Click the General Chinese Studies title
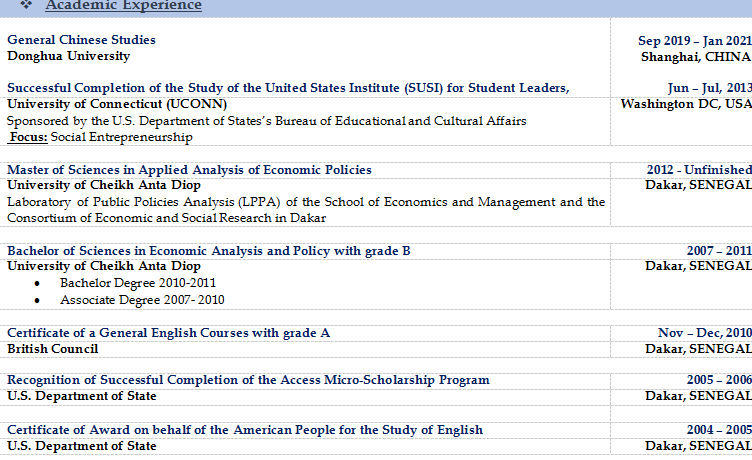The image size is (752, 460). (x=81, y=40)
